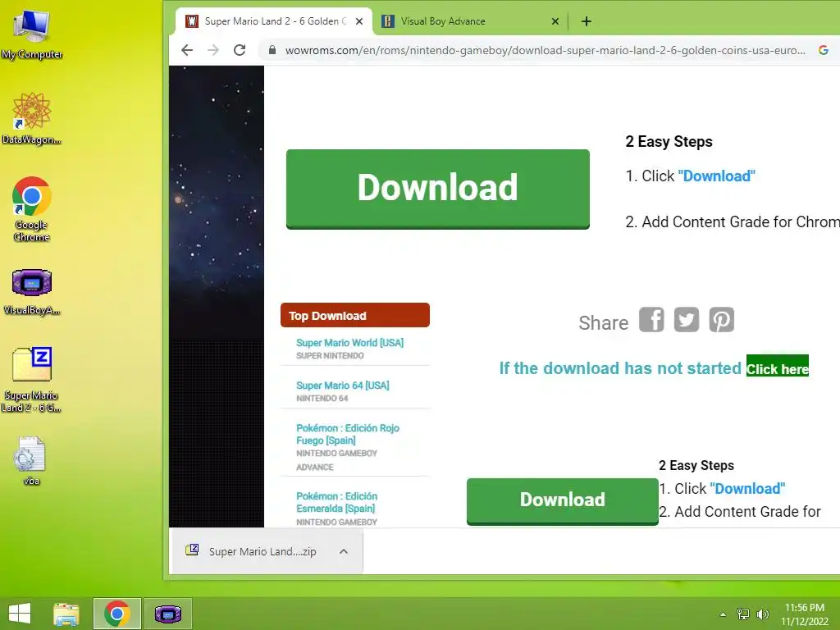Open VisualBoyAdvance desktop icon
840x630 pixels.
[x=32, y=291]
